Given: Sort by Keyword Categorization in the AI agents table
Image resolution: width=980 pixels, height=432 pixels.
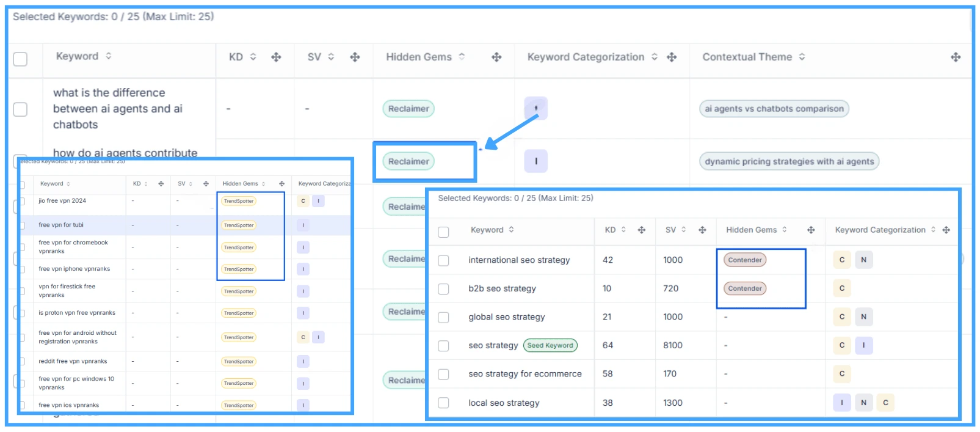Looking at the screenshot, I should coord(655,57).
